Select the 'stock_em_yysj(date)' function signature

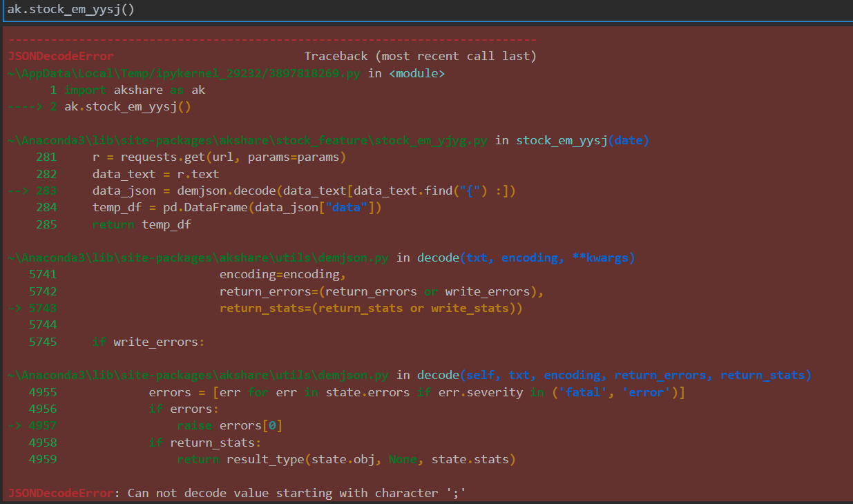[582, 140]
